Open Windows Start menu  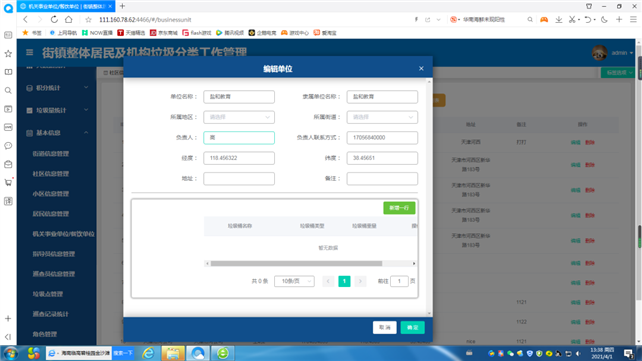10,353
